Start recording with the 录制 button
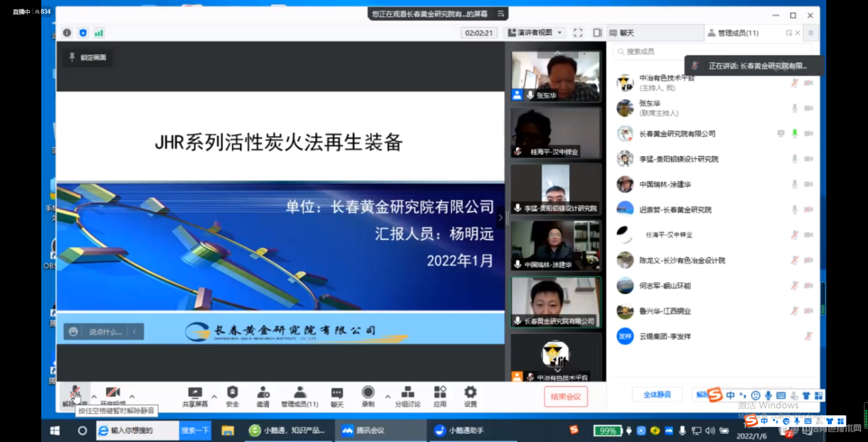 (x=368, y=395)
